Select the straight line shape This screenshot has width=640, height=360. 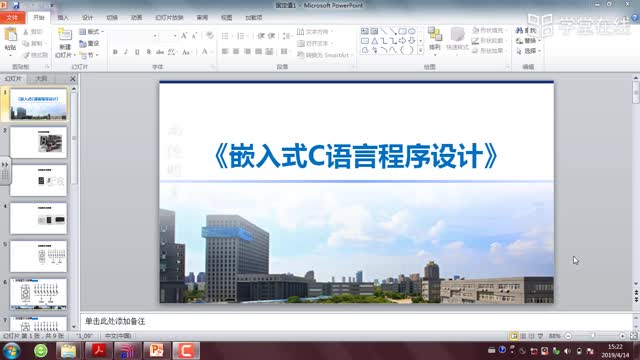[384, 31]
